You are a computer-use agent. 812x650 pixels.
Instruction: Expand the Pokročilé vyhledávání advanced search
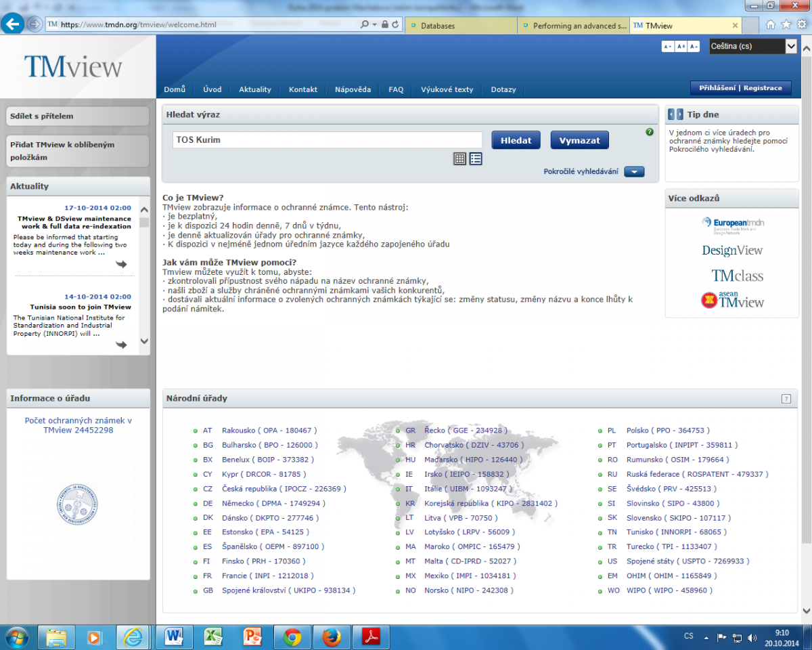pos(634,171)
